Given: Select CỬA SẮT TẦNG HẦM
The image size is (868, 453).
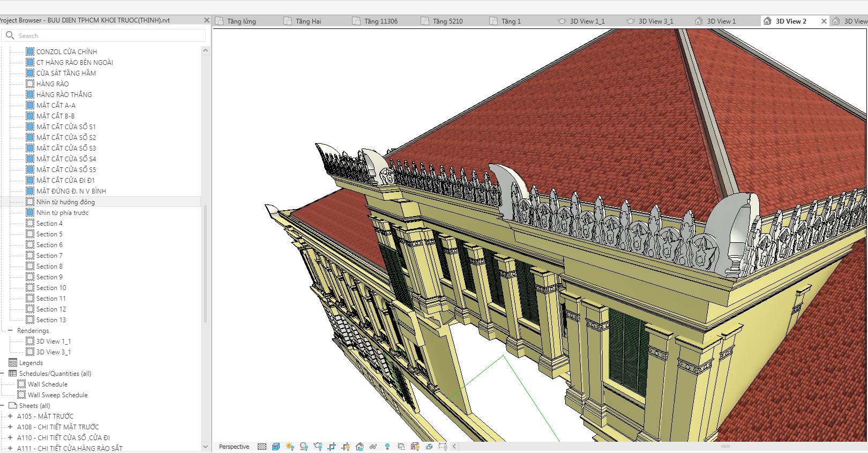Looking at the screenshot, I should click(x=66, y=73).
